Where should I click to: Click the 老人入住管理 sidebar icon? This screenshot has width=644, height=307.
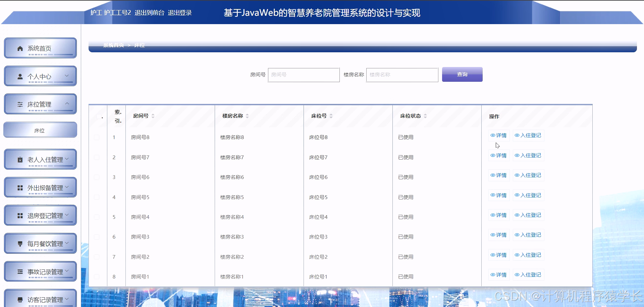pos(19,159)
